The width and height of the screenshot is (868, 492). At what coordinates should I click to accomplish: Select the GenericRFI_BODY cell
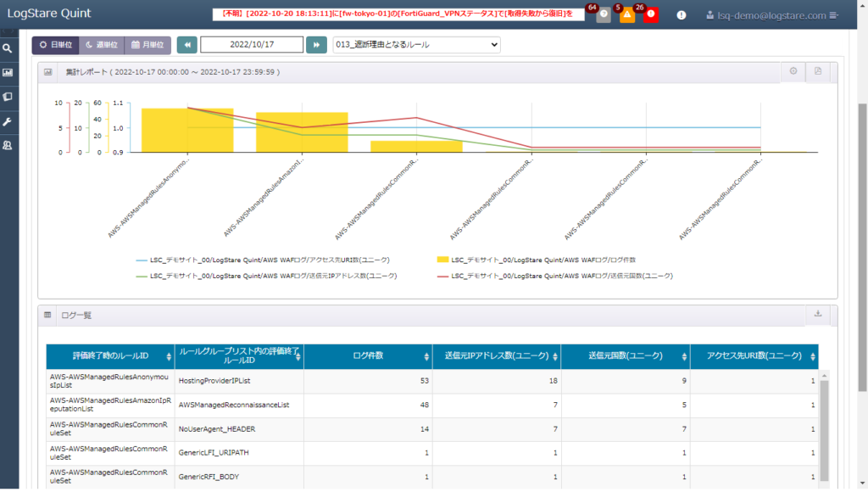239,477
